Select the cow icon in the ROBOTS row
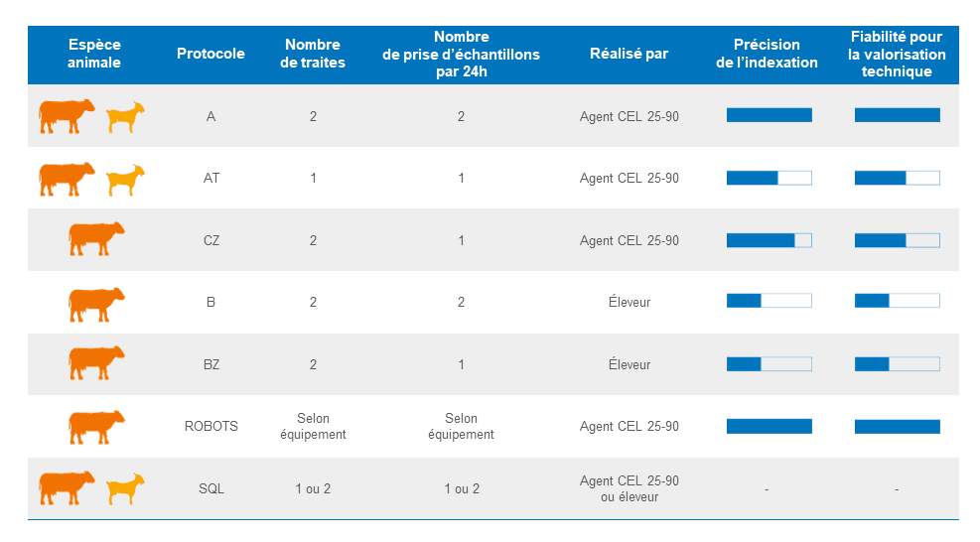 (96, 427)
